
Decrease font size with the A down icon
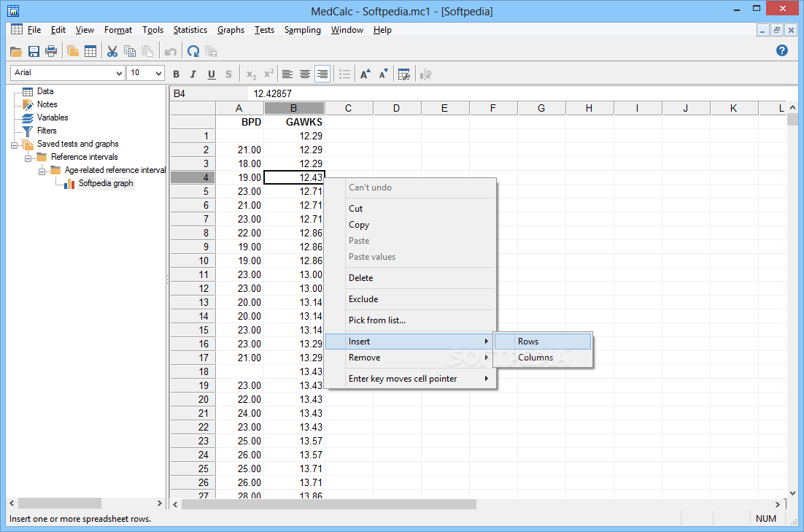[383, 74]
